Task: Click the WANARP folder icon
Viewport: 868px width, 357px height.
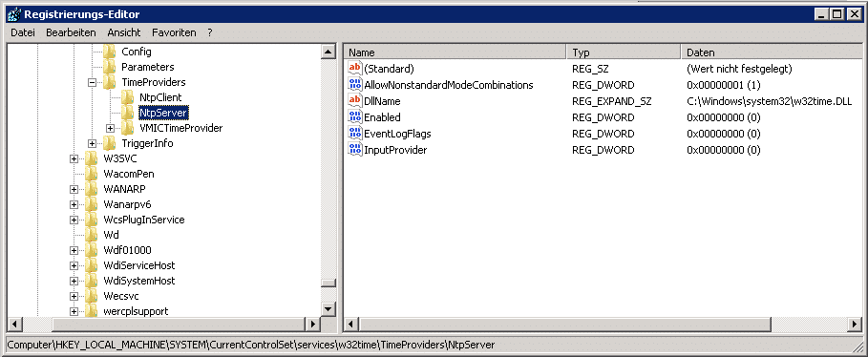Action: pos(92,189)
